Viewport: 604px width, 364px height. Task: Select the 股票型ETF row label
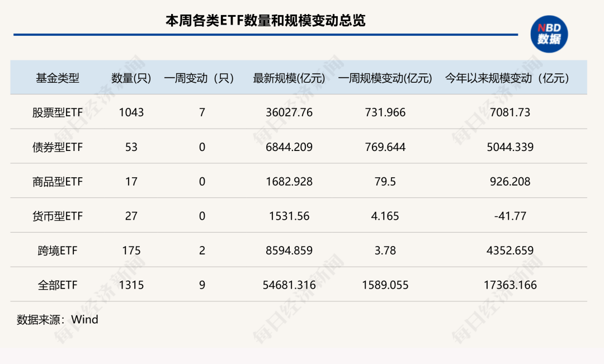(x=57, y=112)
